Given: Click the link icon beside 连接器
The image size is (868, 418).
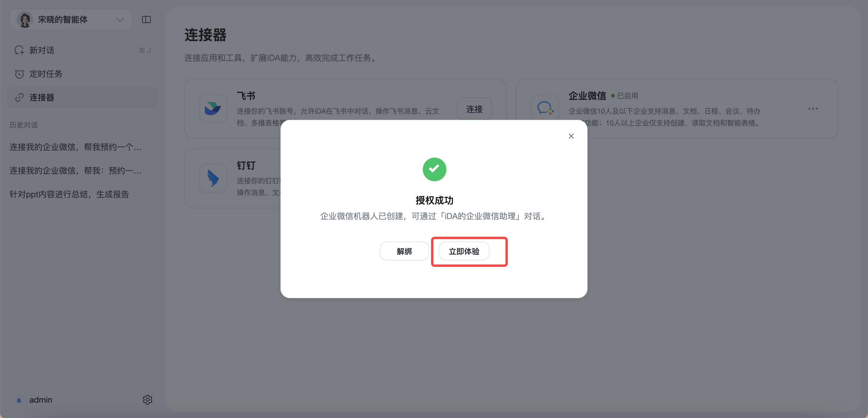Looking at the screenshot, I should pyautogui.click(x=19, y=97).
